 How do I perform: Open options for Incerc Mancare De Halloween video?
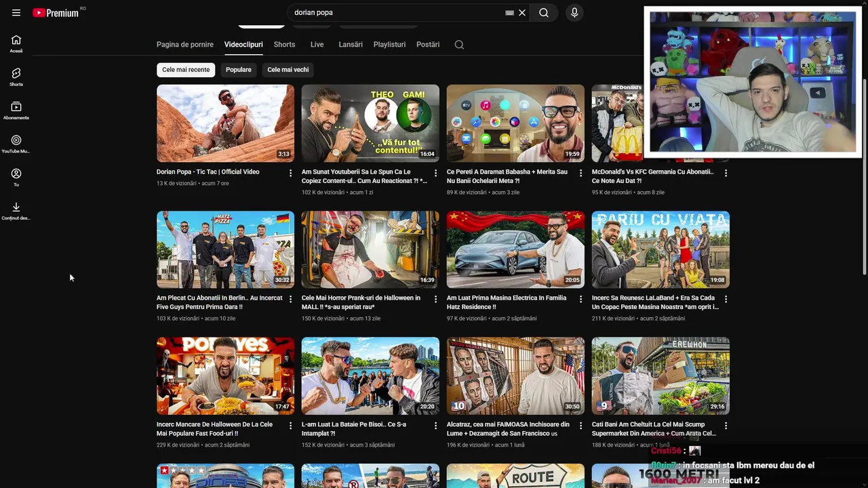(x=290, y=426)
